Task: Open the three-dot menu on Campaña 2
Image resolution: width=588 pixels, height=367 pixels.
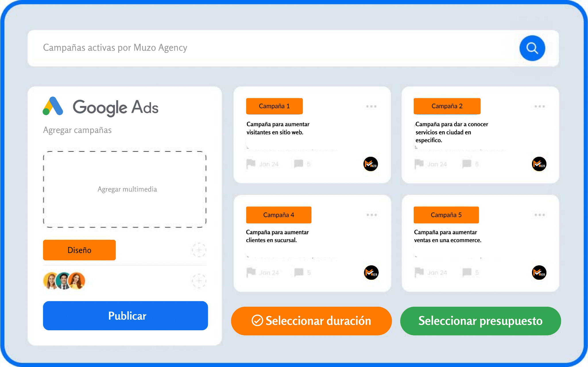Action: (539, 107)
